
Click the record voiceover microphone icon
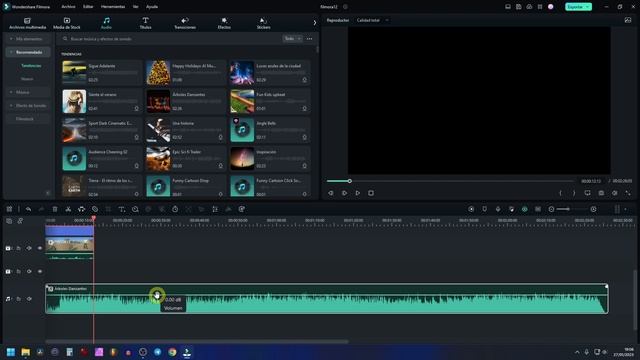tap(498, 209)
